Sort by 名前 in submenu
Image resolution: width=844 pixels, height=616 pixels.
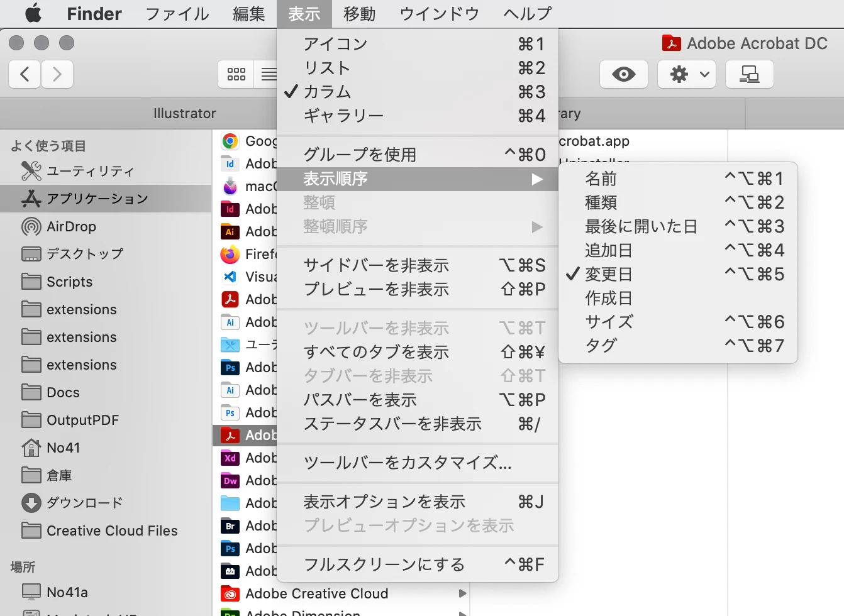pyautogui.click(x=678, y=179)
